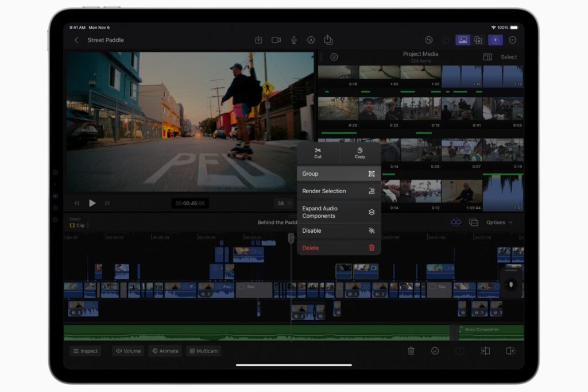Click the timeline ruler mark 00:00:30
This screenshot has width=588, height=392.
click(x=161, y=237)
